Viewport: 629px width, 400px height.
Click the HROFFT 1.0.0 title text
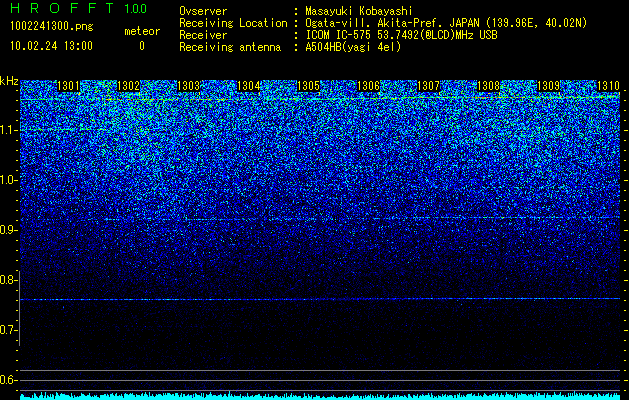pyautogui.click(x=79, y=8)
